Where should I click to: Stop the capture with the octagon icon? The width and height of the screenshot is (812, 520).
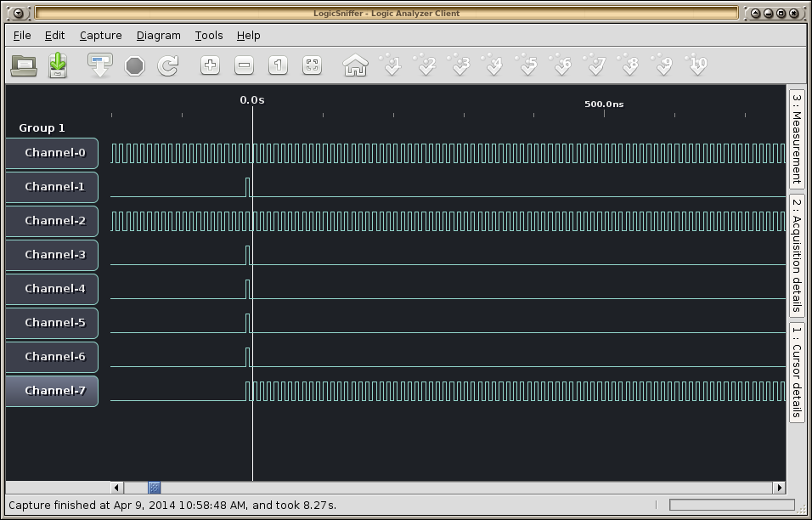(135, 66)
